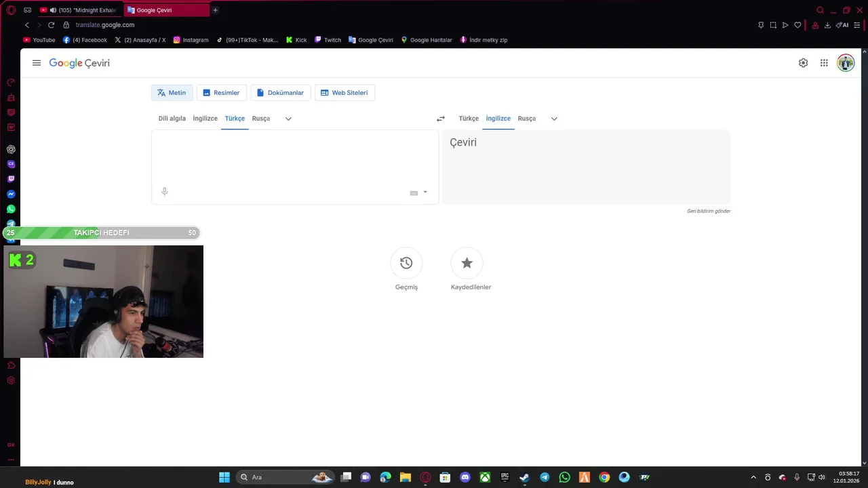Open TikTok bookmark
868x488 pixels.
[248, 40]
